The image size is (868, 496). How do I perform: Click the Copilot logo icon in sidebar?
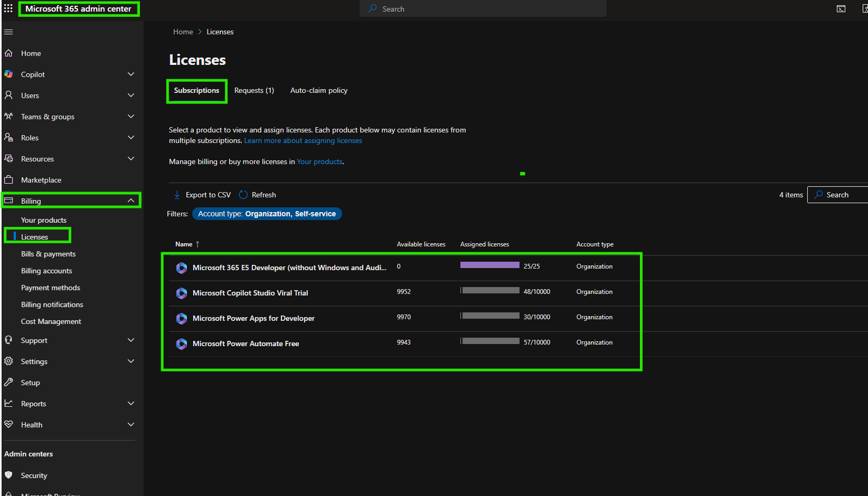tap(8, 74)
